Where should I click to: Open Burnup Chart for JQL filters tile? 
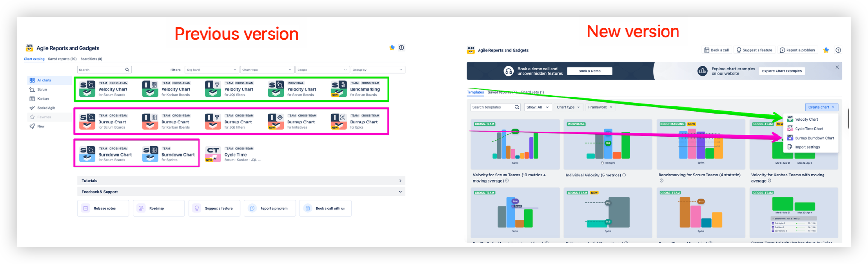tap(229, 122)
